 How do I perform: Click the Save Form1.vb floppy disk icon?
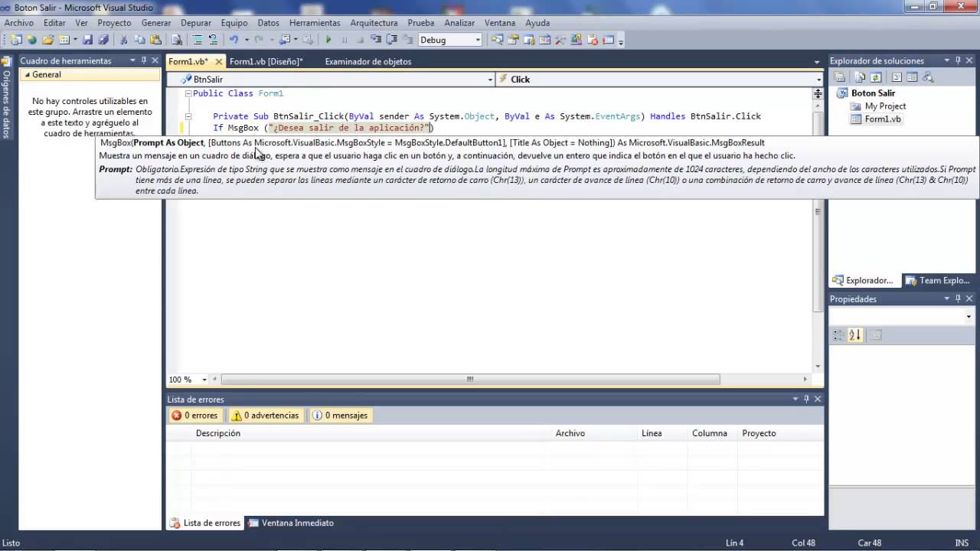point(87,40)
